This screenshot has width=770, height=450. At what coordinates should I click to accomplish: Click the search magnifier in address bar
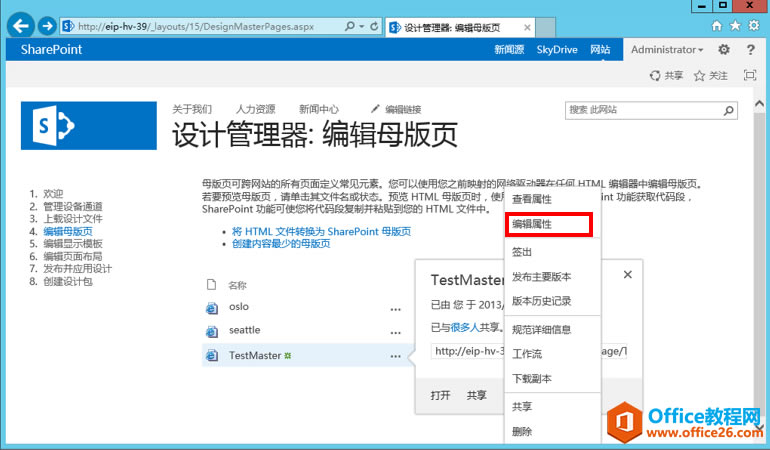(x=350, y=26)
